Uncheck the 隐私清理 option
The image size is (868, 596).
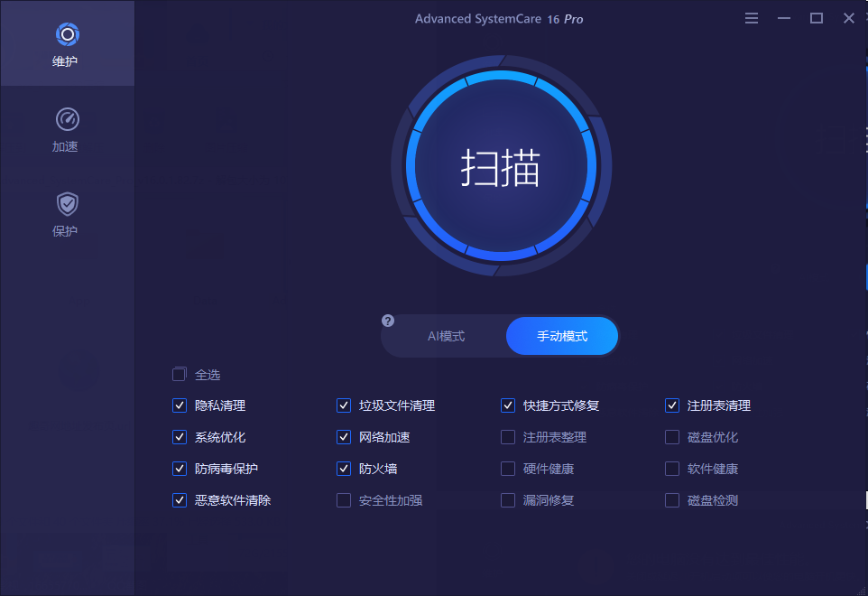click(179, 405)
